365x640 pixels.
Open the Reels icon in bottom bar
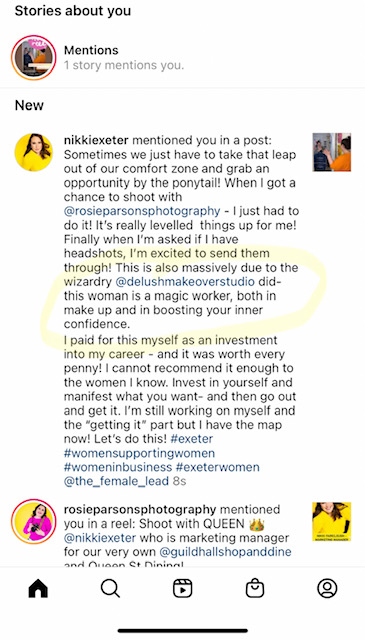[182, 589]
